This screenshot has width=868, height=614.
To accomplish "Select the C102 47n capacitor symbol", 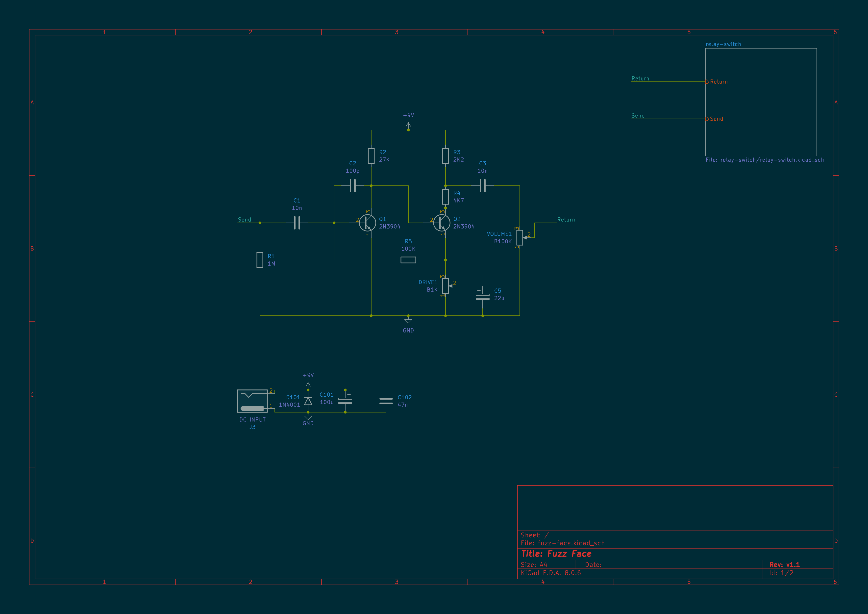I will point(386,401).
